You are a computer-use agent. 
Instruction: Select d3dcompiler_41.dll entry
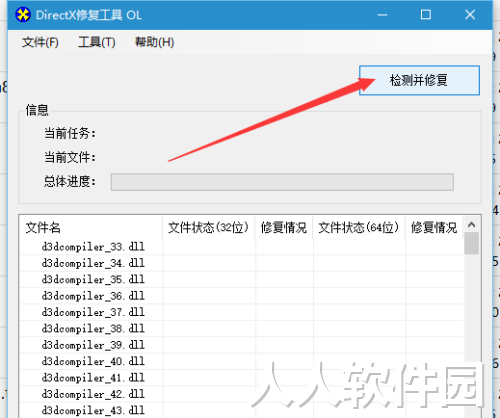(x=93, y=377)
